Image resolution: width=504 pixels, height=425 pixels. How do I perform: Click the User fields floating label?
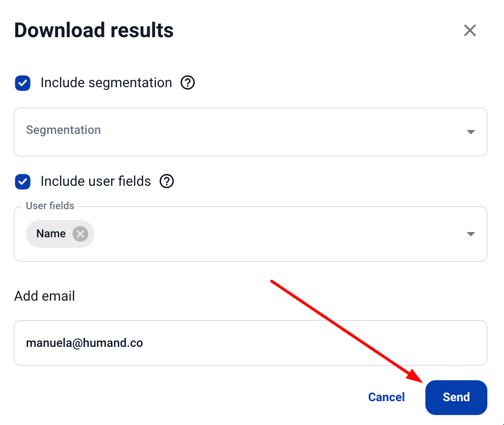pyautogui.click(x=50, y=206)
